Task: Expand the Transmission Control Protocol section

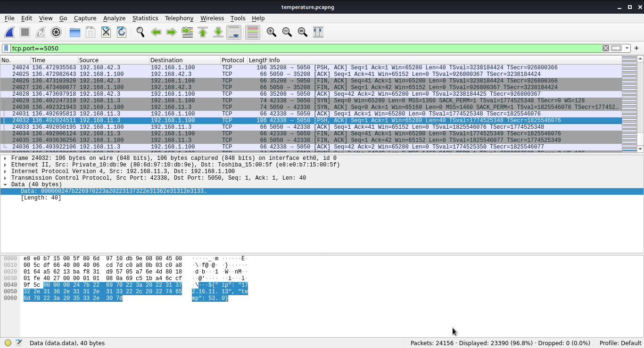Action: [x=5, y=178]
